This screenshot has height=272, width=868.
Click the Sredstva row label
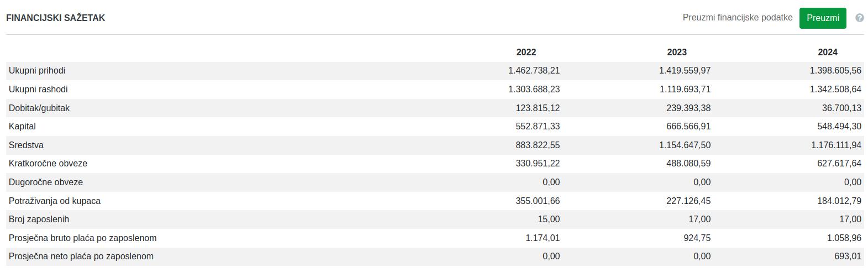(26, 145)
